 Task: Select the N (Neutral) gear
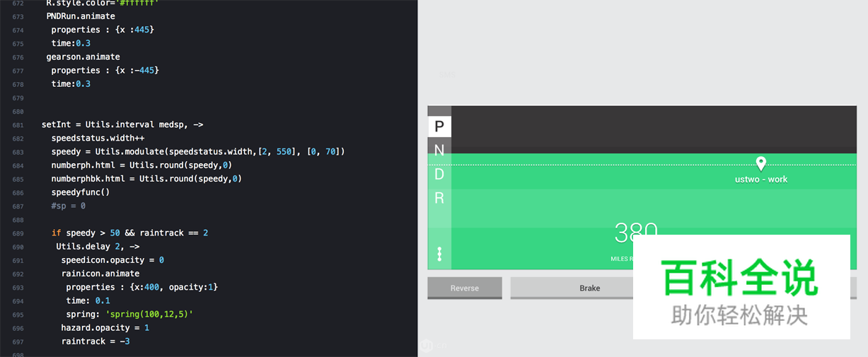coord(439,150)
